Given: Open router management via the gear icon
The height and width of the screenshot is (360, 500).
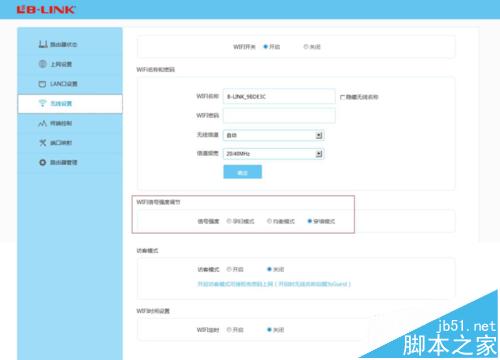Looking at the screenshot, I should coord(43,162).
